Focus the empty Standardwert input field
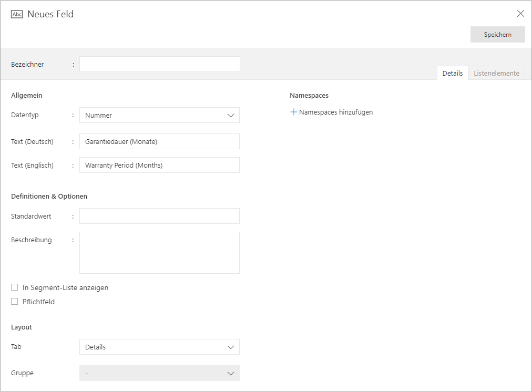This screenshot has height=392, width=532. coord(158,216)
